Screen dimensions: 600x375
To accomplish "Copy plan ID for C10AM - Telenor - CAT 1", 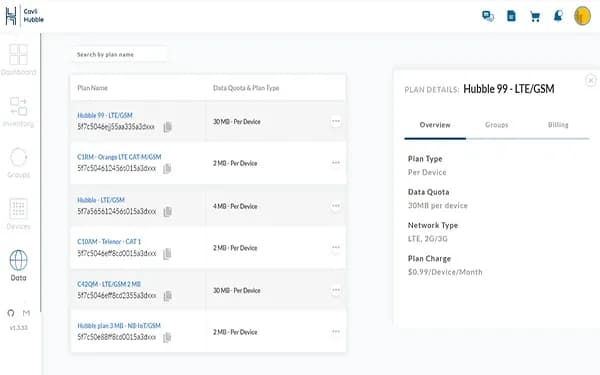I will pos(167,254).
